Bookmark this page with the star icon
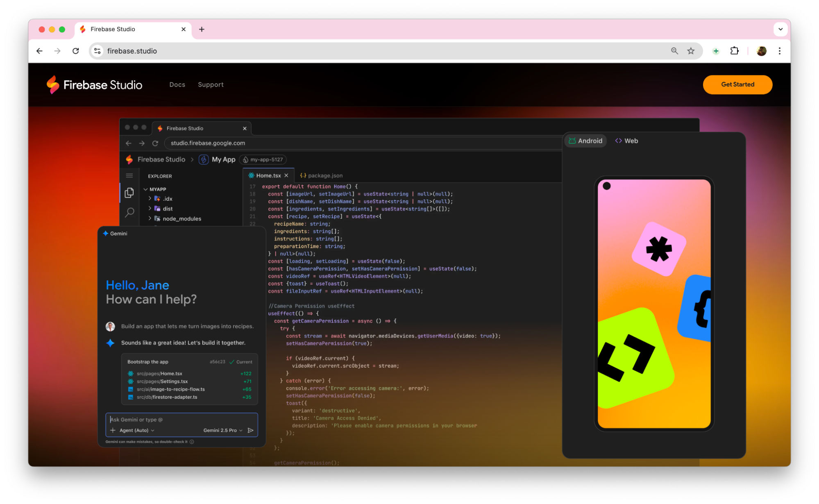 [x=691, y=51]
